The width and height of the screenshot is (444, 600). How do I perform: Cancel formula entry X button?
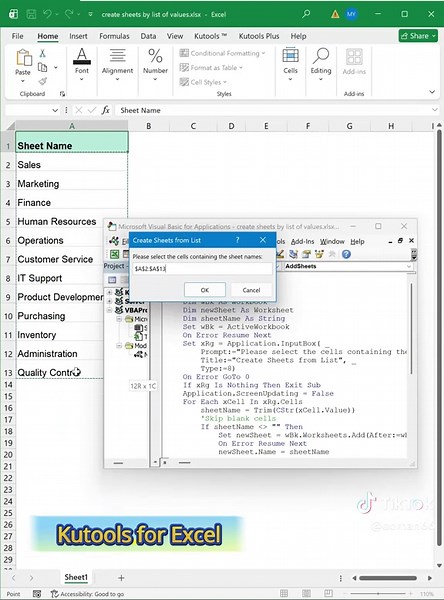pos(78,110)
